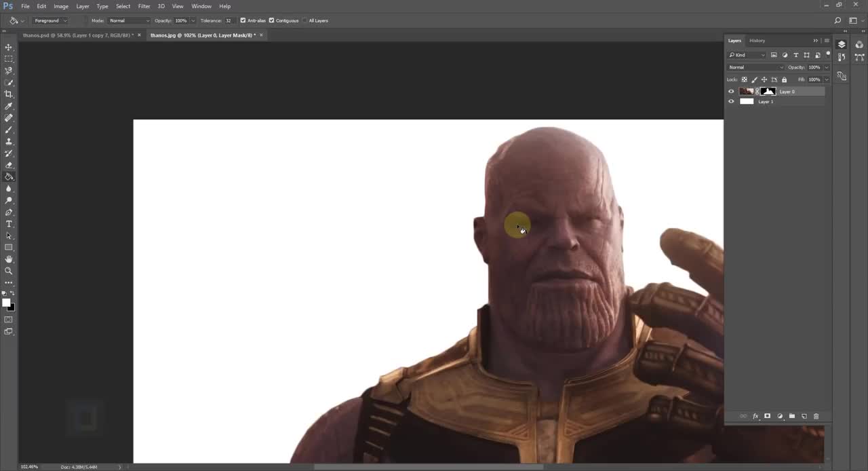Switch to the thanos.psd document tab

77,35
